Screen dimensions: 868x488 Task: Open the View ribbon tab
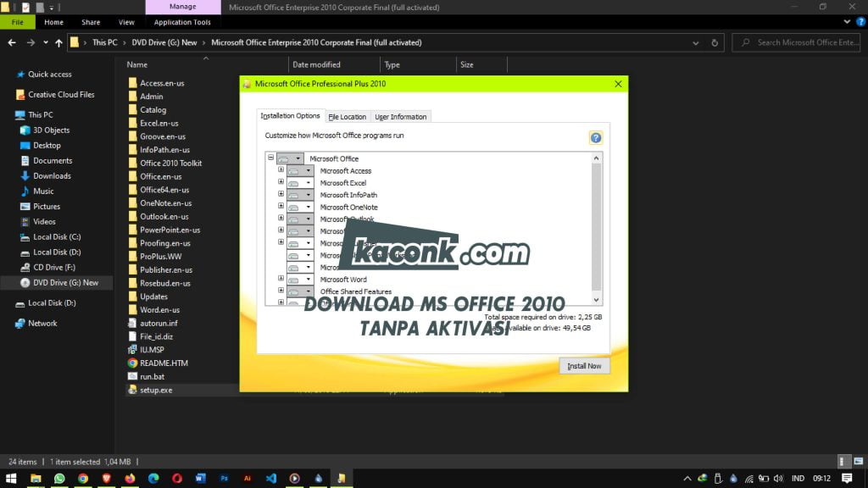[126, 22]
